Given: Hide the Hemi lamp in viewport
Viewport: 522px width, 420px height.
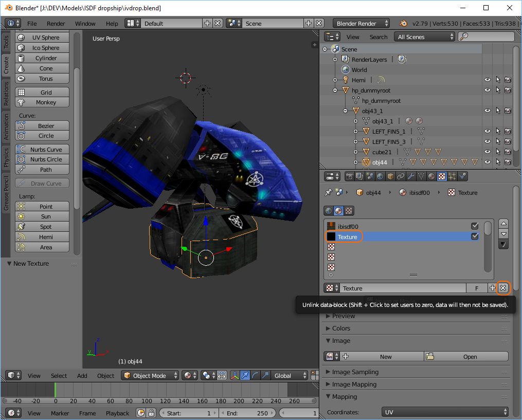Looking at the screenshot, I should 487,80.
